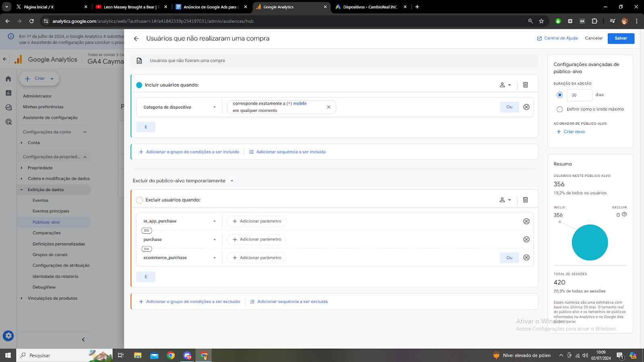Reload the page
The width and height of the screenshot is (644, 362).
click(x=31, y=21)
